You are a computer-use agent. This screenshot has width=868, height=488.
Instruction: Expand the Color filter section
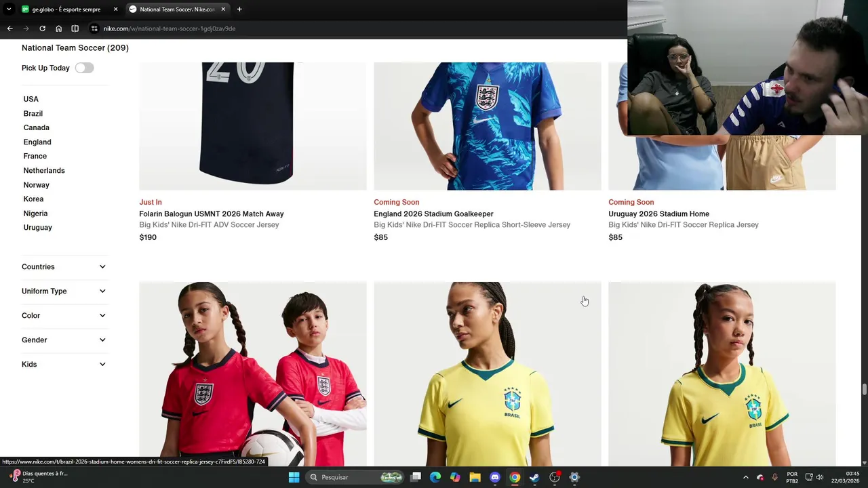(x=64, y=315)
